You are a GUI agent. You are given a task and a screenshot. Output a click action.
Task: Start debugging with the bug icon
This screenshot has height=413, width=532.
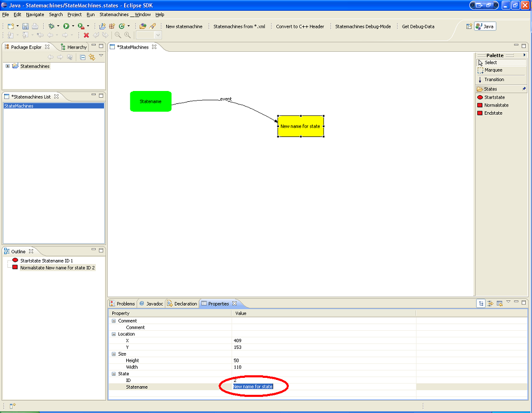(52, 26)
